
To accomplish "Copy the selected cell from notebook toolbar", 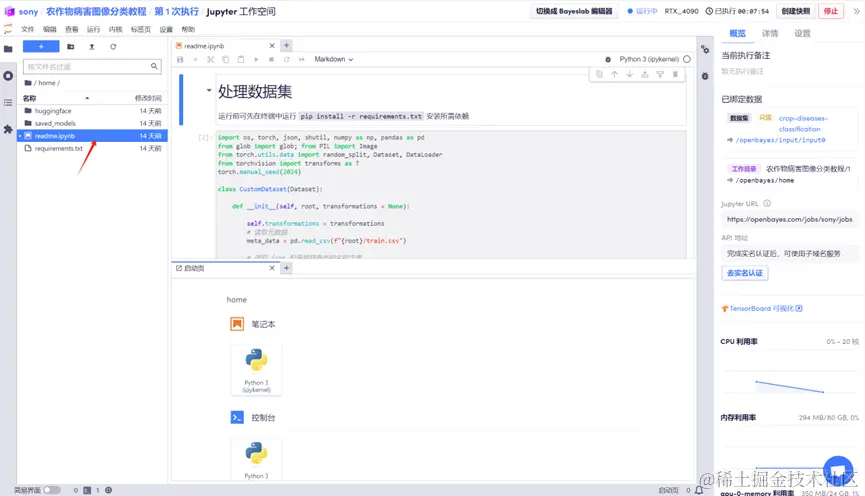I will [x=226, y=60].
